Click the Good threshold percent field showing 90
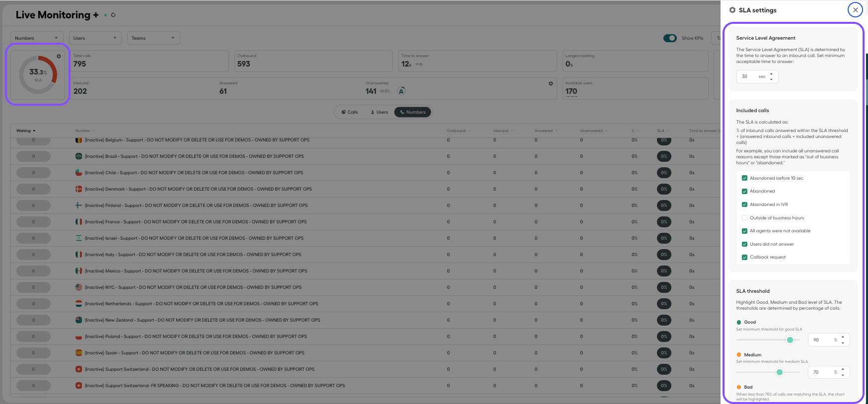868x404 pixels. click(829, 340)
